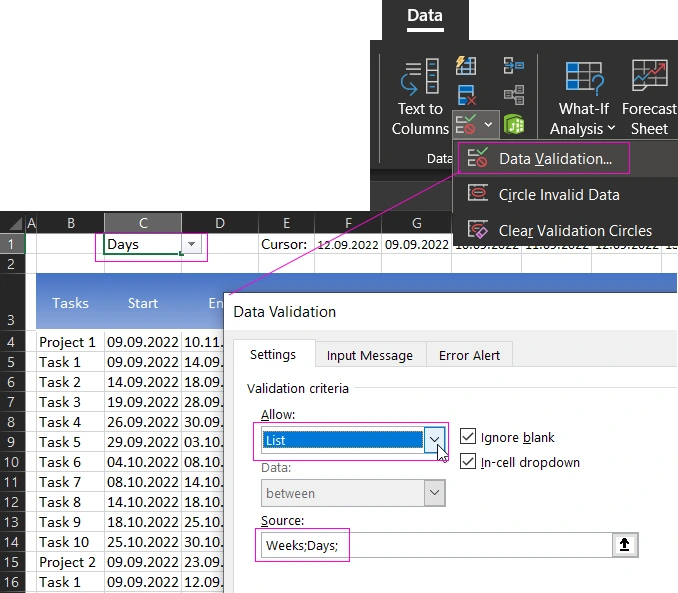This screenshot has height=593, width=678.
Task: Open the dropdown arrow in cell C1
Action: (x=191, y=245)
